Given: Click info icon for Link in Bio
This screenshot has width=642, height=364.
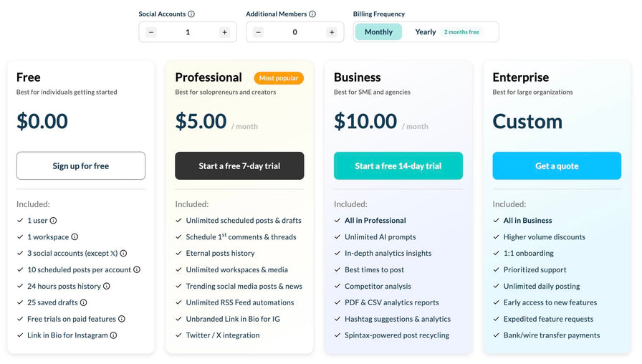Looking at the screenshot, I should coord(113,335).
